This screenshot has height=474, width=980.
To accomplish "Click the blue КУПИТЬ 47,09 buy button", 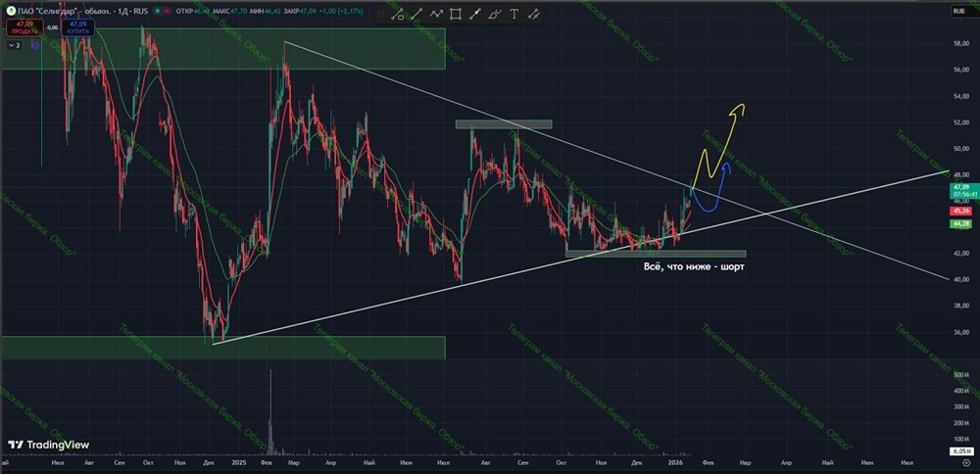I will tap(77, 27).
